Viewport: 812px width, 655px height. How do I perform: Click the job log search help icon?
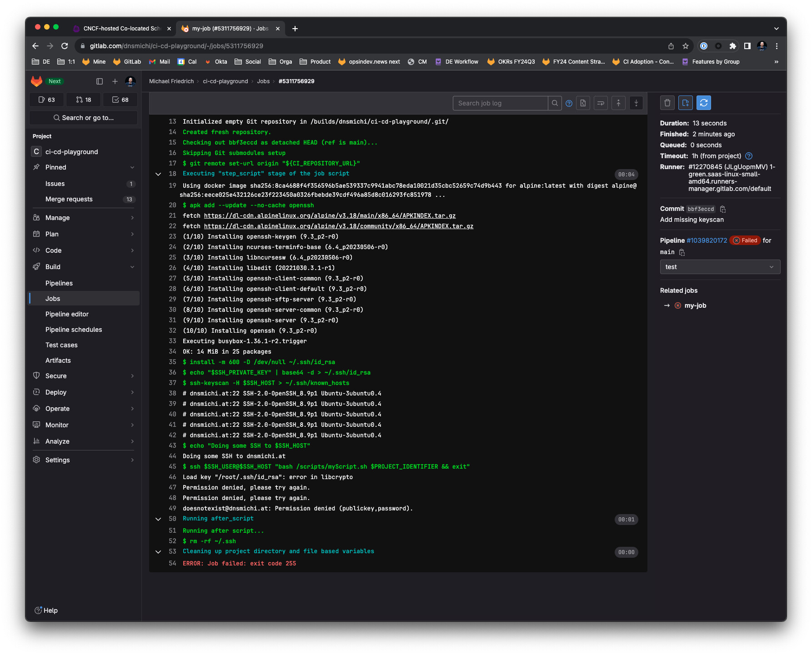(569, 104)
